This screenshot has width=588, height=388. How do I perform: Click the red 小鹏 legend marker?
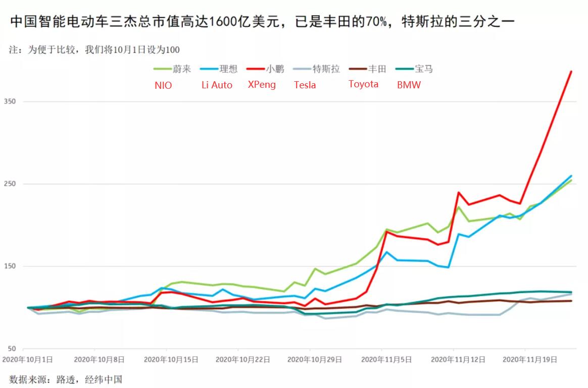255,69
